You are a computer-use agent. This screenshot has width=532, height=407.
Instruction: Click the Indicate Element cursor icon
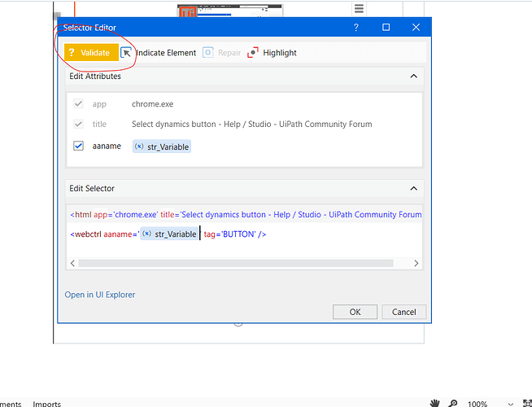pyautogui.click(x=126, y=53)
